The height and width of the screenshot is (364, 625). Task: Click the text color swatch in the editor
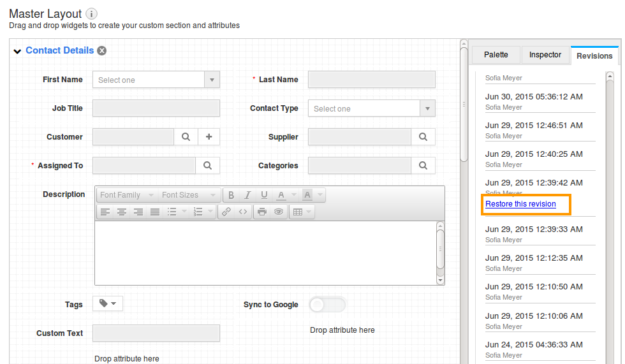281,195
